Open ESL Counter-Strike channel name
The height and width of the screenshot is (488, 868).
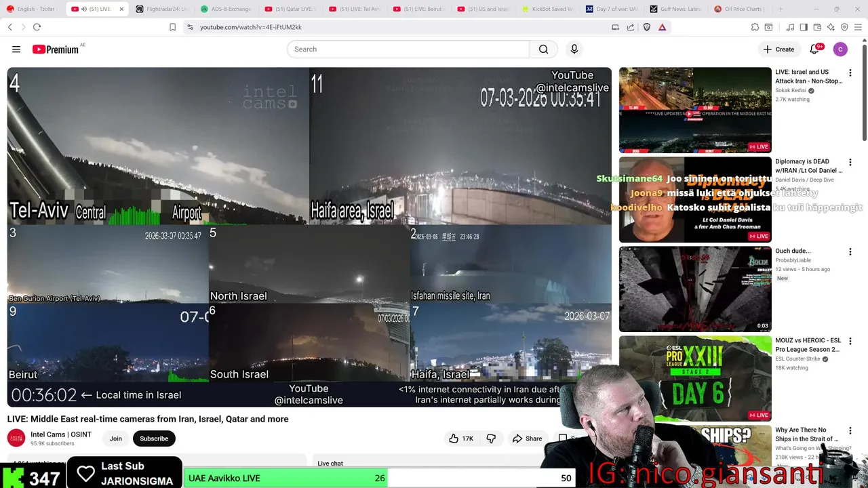tap(798, 359)
